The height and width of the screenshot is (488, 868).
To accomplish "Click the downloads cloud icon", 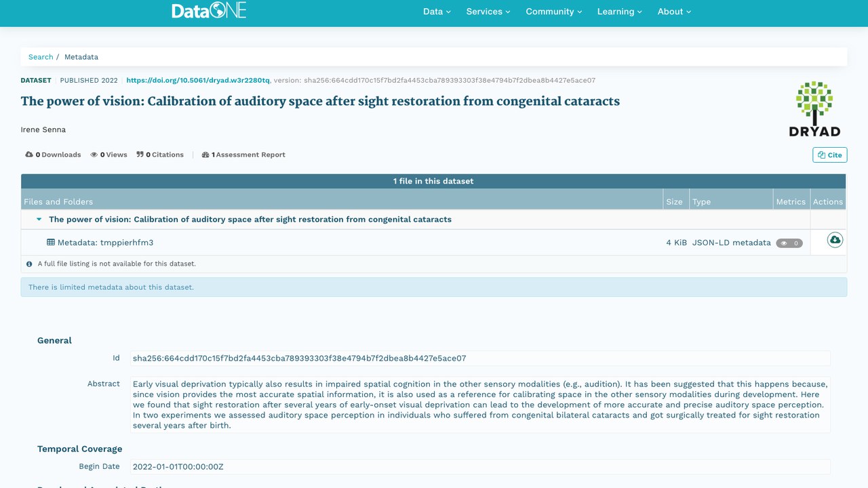I will [x=29, y=155].
